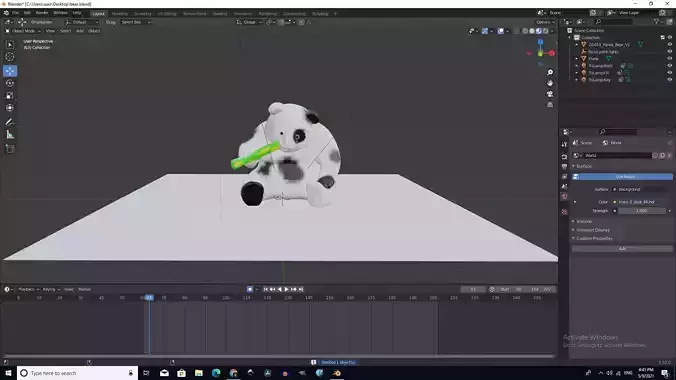Open Chrome from the taskbar

pos(233,373)
